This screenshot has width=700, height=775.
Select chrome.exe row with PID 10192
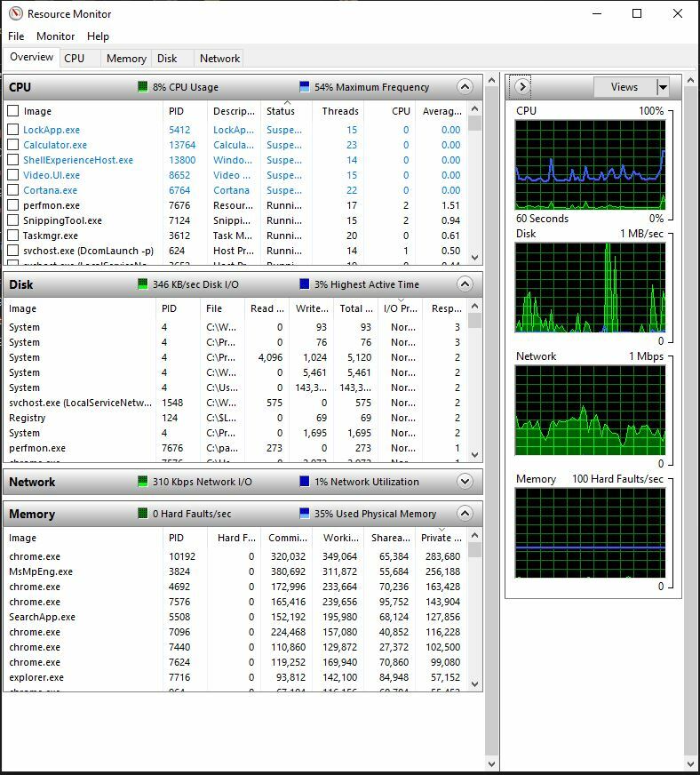click(235, 556)
